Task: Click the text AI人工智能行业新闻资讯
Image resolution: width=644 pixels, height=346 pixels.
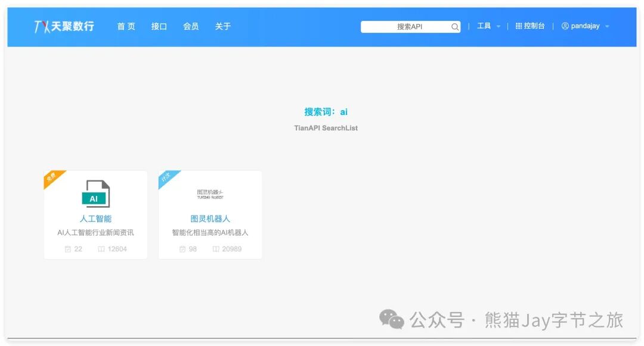Action: point(95,232)
